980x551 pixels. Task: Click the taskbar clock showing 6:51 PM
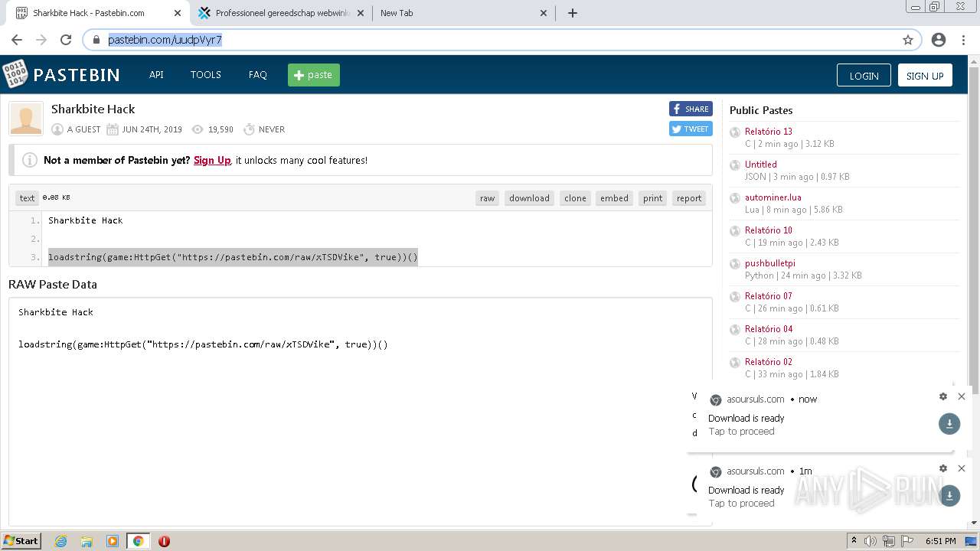click(940, 541)
